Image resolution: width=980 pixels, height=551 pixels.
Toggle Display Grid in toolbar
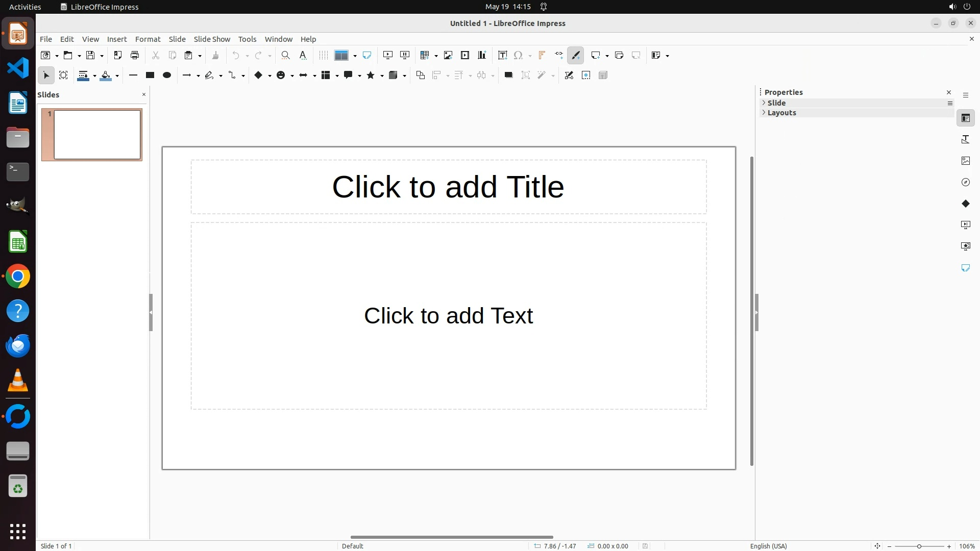coord(323,55)
